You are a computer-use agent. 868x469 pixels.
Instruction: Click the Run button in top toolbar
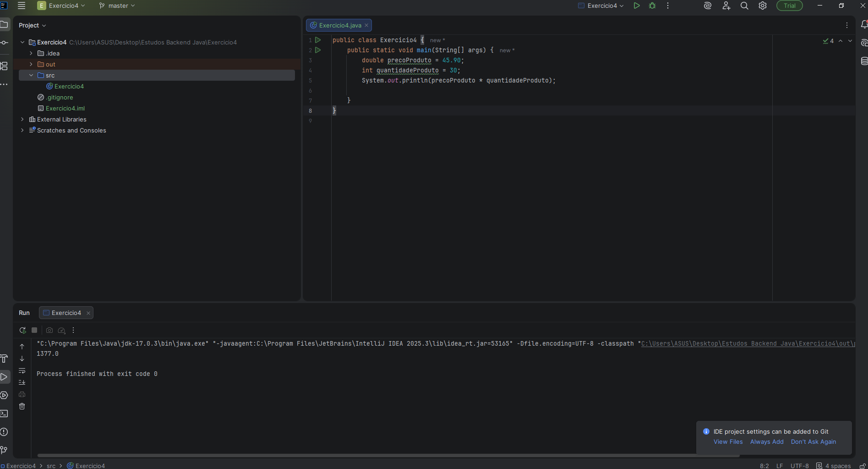pos(636,6)
